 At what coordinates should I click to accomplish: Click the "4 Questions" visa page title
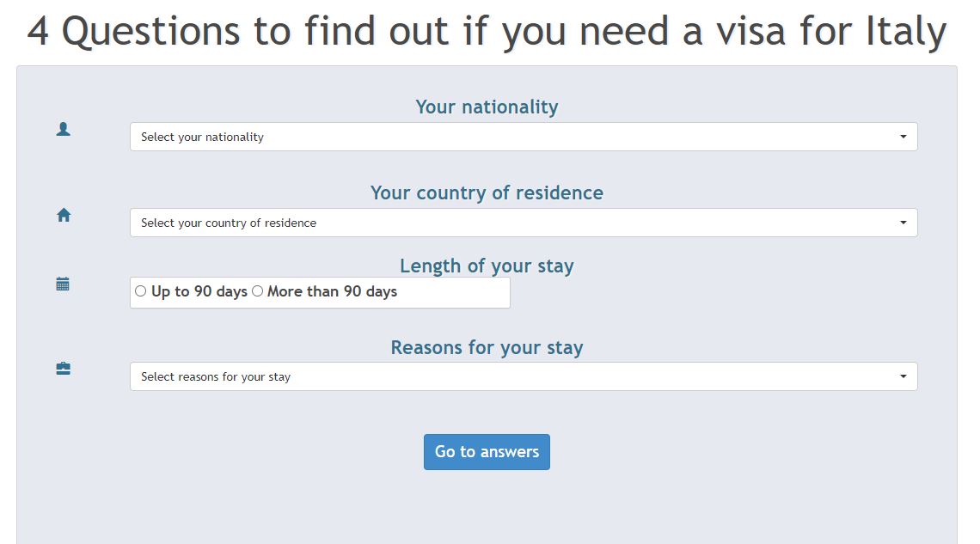pos(487,32)
